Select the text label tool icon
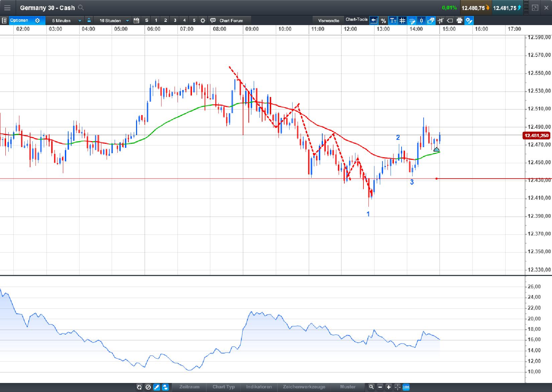552x392 pixels. point(393,20)
